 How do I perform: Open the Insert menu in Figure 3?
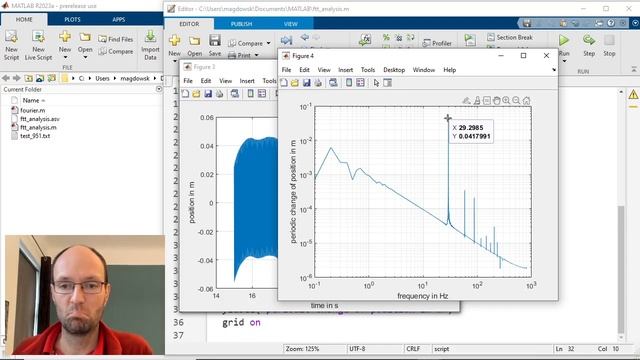coord(247,81)
